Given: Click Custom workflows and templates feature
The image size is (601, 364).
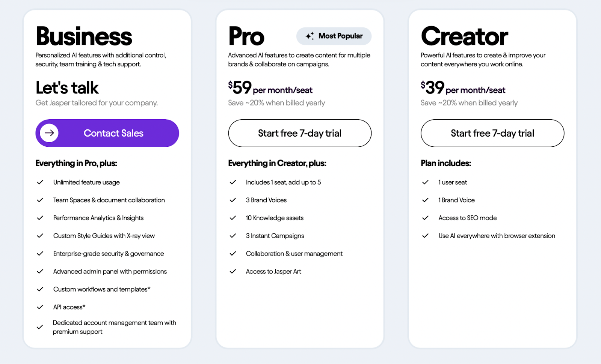Looking at the screenshot, I should click(102, 289).
